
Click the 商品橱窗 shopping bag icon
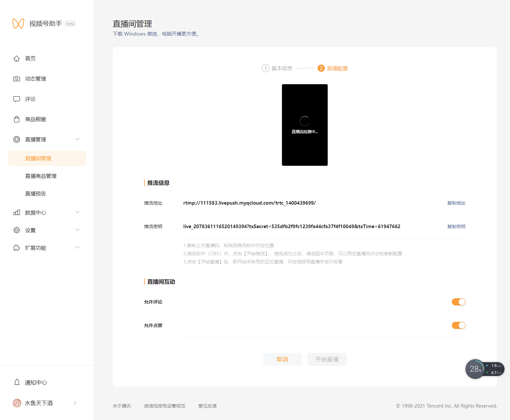17,119
